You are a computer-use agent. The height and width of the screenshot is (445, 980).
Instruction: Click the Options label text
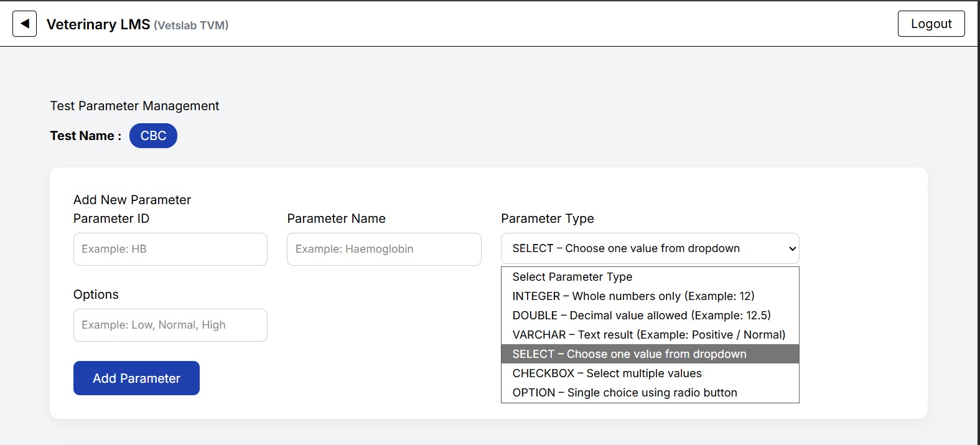[x=96, y=294]
